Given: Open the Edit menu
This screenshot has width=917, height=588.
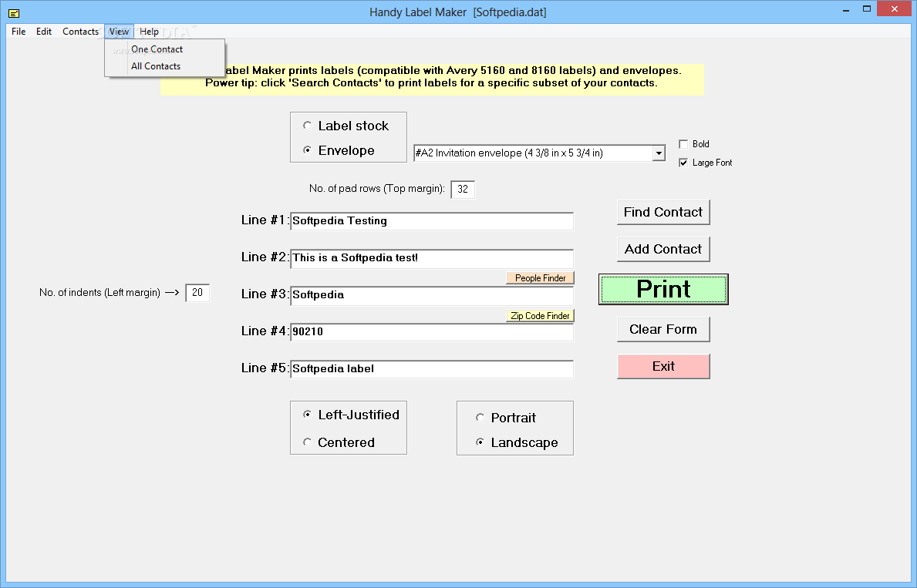Looking at the screenshot, I should point(44,32).
